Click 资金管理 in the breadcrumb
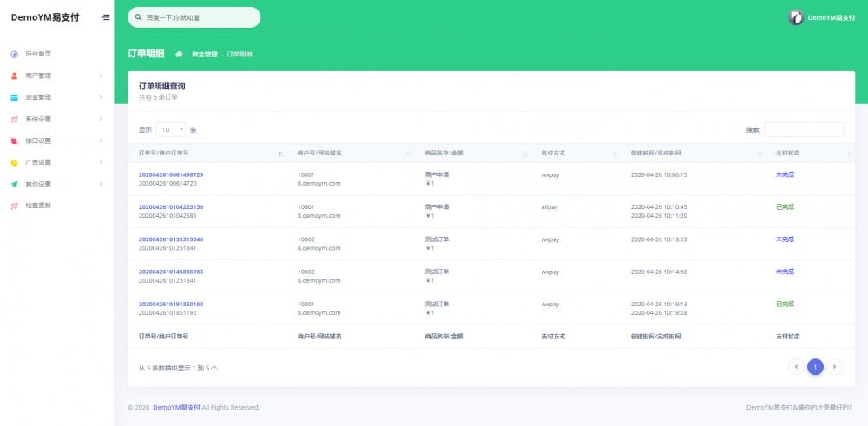 coord(205,54)
